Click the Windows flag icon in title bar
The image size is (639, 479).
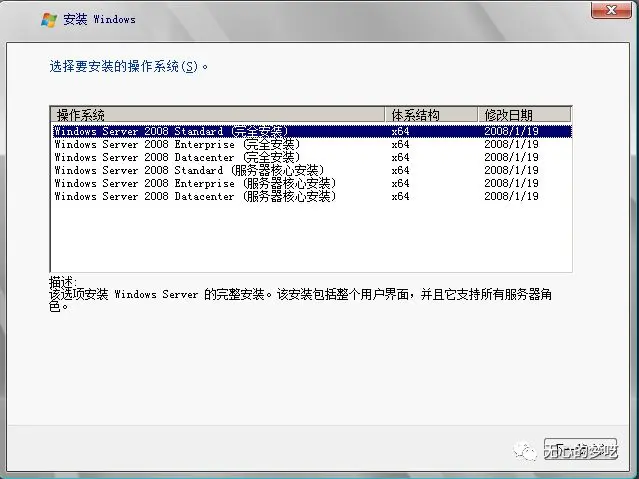point(49,20)
